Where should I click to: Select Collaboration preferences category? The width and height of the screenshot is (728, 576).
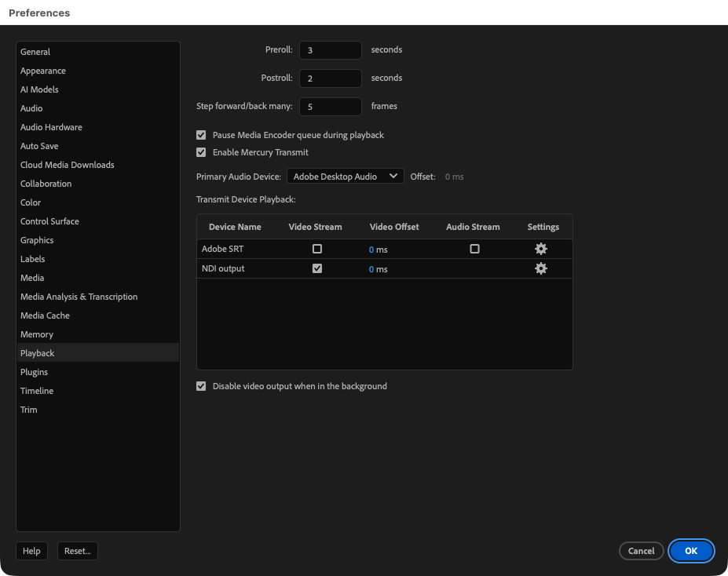point(98,184)
